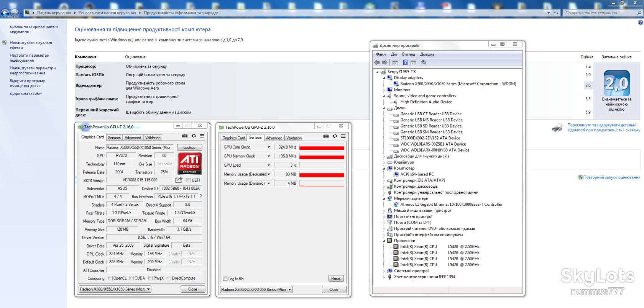Image resolution: width=644 pixels, height=308 pixels.
Task: Switch to Advanced tab in Graphics Card GPU-Z window
Action: point(133,138)
